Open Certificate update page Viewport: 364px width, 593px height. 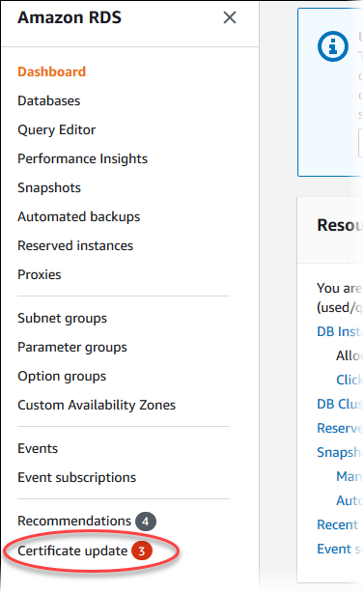[x=72, y=551]
